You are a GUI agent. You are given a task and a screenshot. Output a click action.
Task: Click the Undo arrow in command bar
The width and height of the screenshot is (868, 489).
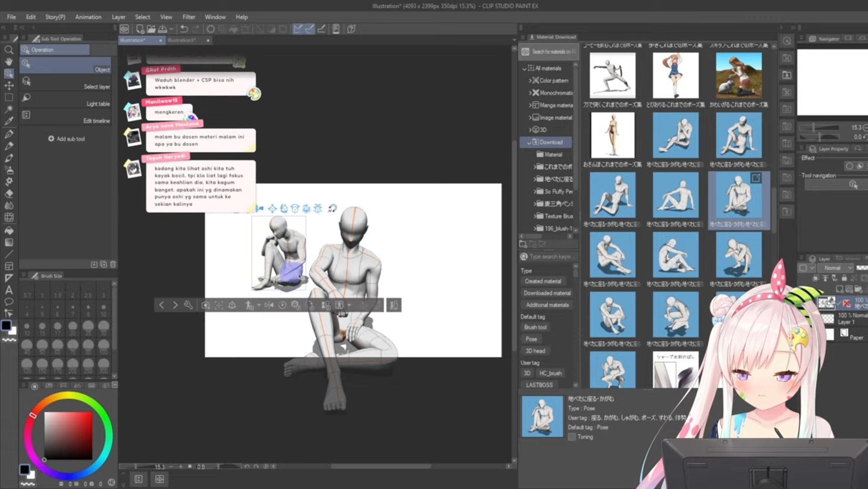(x=183, y=29)
